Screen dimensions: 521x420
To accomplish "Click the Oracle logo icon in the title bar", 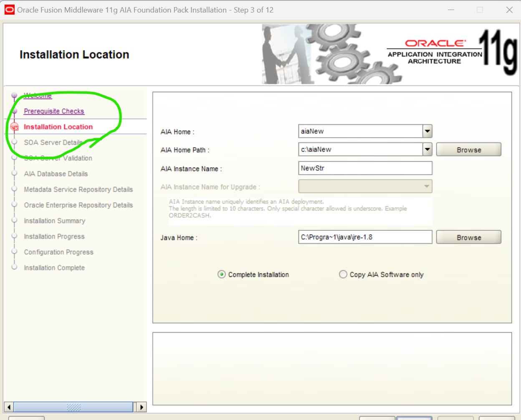I will click(9, 10).
